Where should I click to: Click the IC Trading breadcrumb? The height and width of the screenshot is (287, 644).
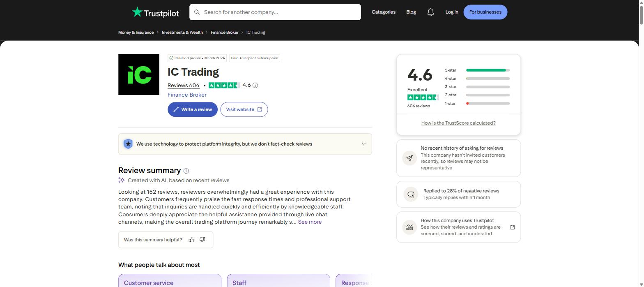click(x=256, y=32)
